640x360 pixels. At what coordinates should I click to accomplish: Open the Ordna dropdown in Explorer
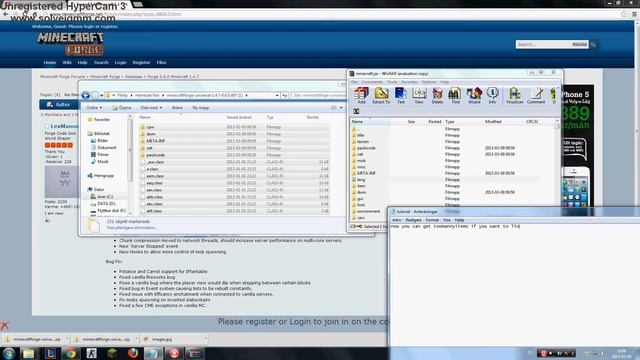point(94,108)
